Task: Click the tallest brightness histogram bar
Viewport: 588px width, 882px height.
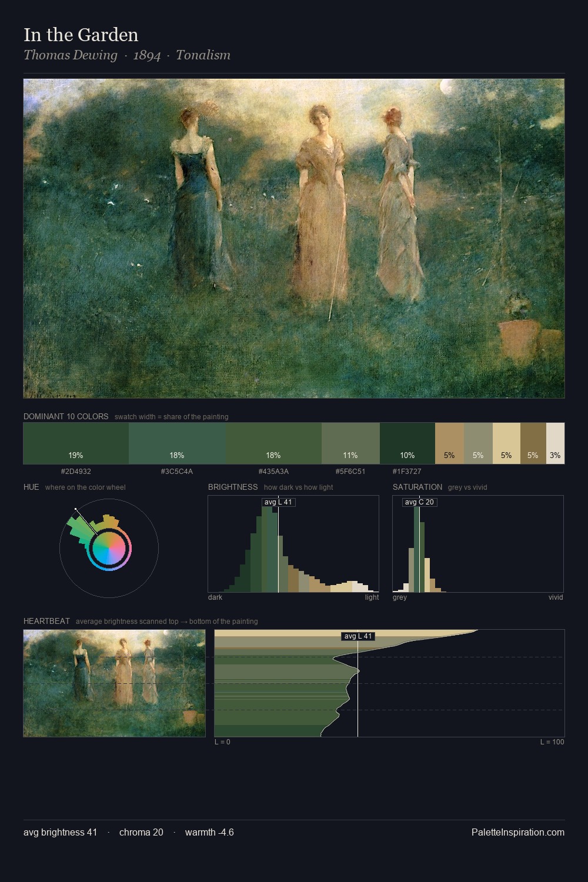Action: point(270,549)
